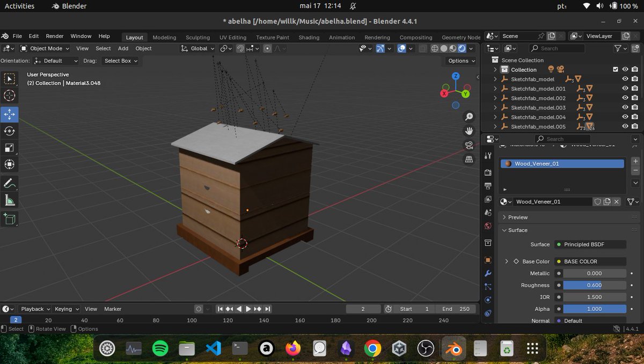The width and height of the screenshot is (644, 364).
Task: Hide the Collection with eye icon
Action: click(625, 70)
